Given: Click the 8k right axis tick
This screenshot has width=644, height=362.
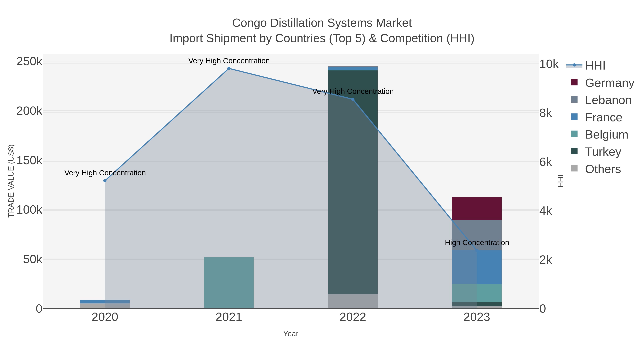Looking at the screenshot, I should click(x=545, y=113).
